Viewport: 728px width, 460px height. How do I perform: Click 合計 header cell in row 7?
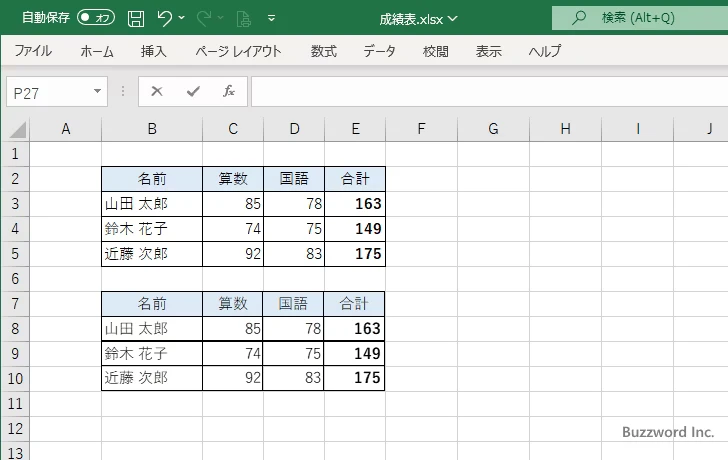click(x=354, y=304)
